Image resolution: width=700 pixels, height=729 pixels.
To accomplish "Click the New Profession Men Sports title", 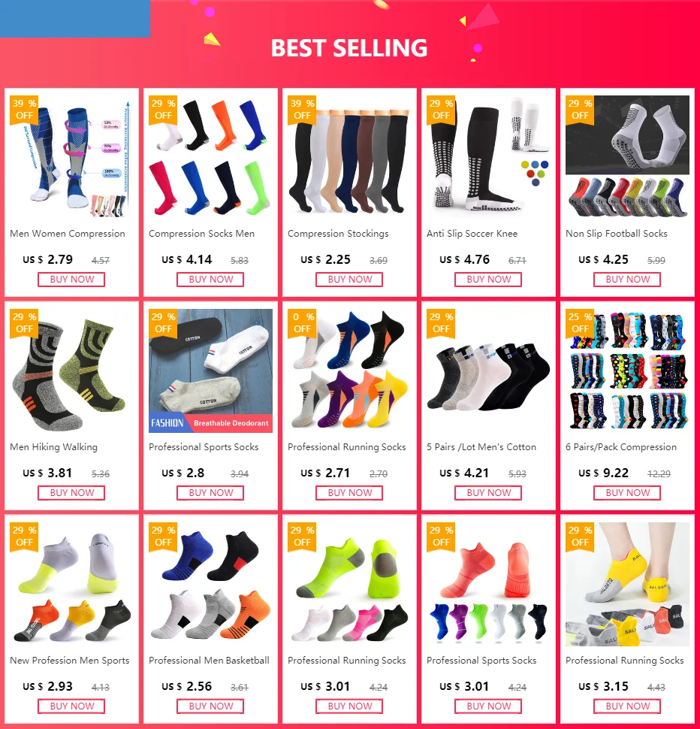I will click(x=70, y=660).
